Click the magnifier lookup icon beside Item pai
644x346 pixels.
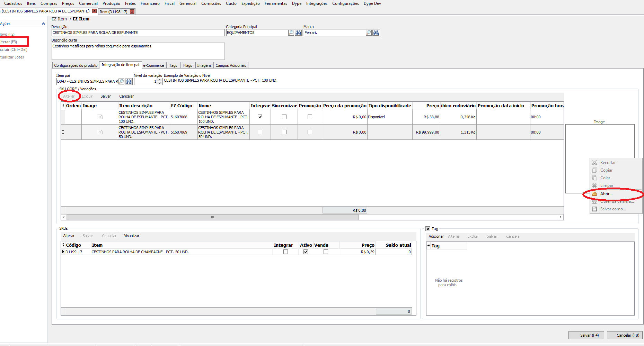(121, 81)
